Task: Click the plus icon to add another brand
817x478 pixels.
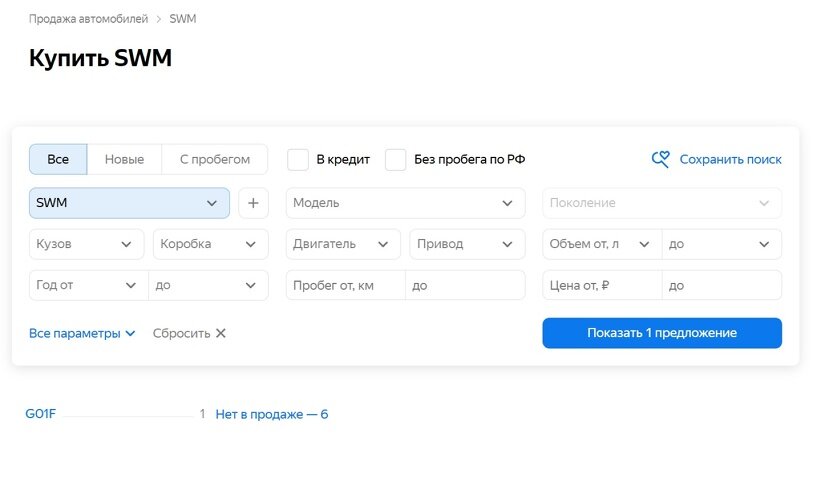Action: pos(253,203)
